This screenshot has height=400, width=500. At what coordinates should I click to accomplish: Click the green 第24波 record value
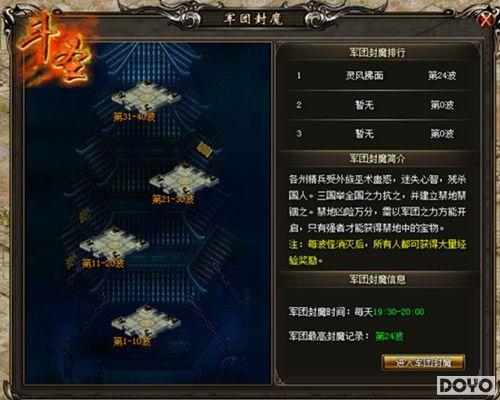tap(389, 336)
